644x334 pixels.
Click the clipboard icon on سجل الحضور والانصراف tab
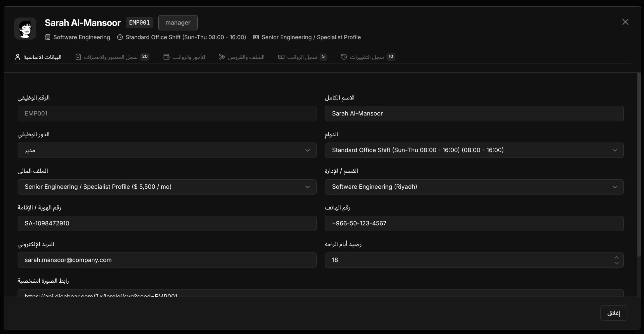tap(78, 57)
